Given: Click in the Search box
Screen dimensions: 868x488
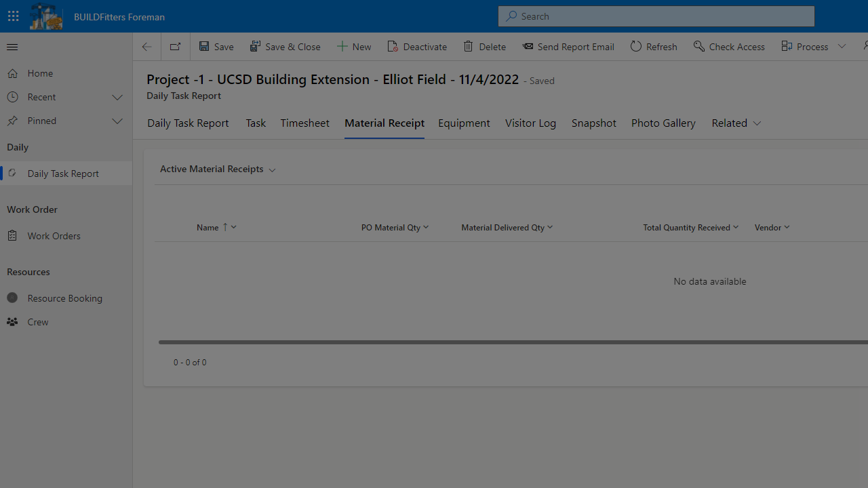Looking at the screenshot, I should pyautogui.click(x=656, y=16).
